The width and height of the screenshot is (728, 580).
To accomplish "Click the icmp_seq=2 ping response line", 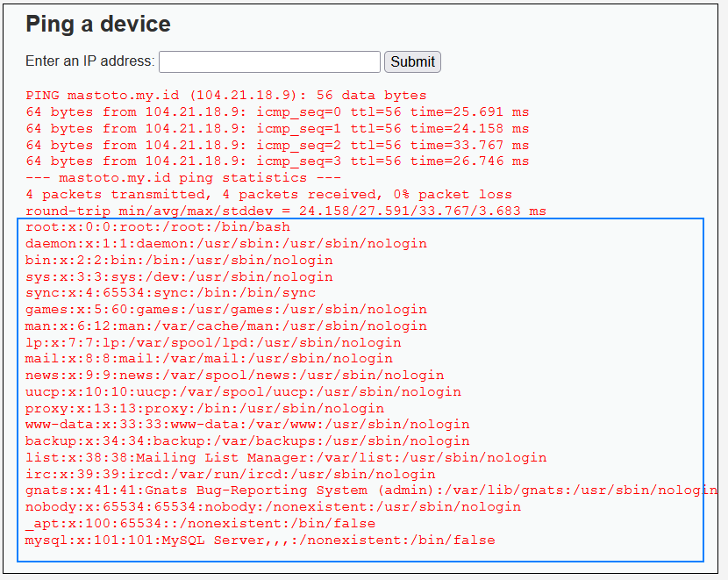I will (277, 145).
